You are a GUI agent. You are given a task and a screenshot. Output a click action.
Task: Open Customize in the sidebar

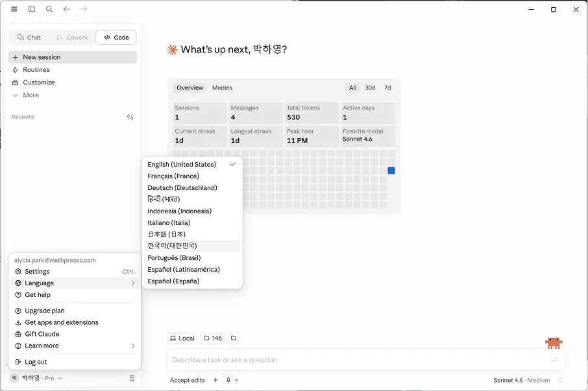click(x=73, y=82)
